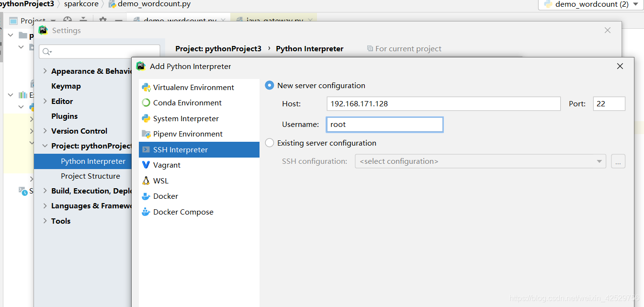The height and width of the screenshot is (307, 644).
Task: Click the Port field showing 22
Action: click(x=609, y=104)
